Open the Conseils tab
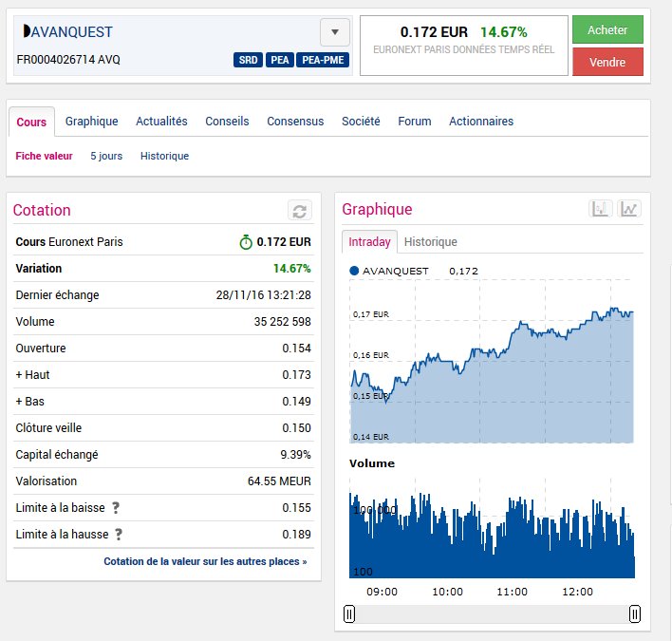The height and width of the screenshot is (641, 672). pyautogui.click(x=227, y=122)
